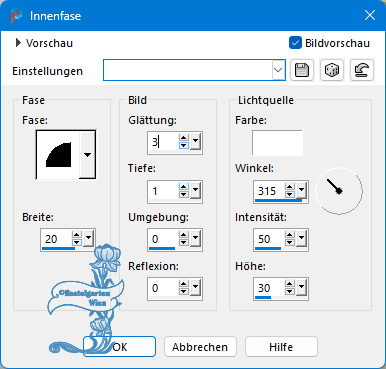The width and height of the screenshot is (386, 369).
Task: Increase Reflexion with up arrow
Action: (x=184, y=284)
